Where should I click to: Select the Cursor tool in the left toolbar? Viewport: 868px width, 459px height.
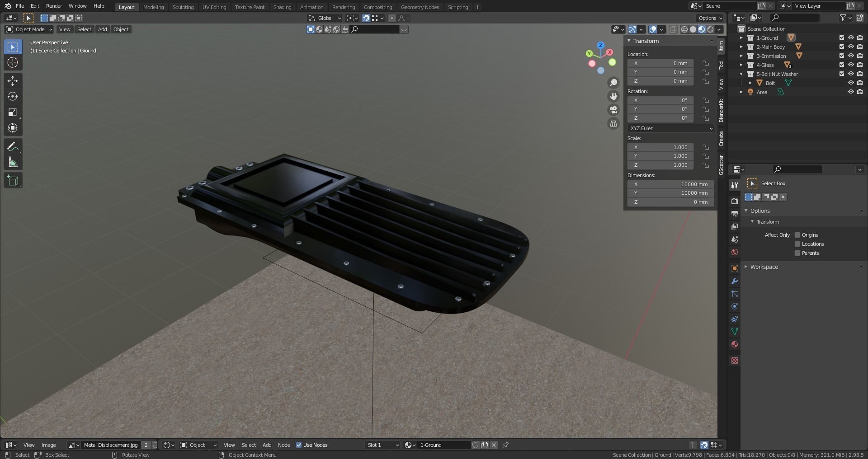click(x=13, y=62)
